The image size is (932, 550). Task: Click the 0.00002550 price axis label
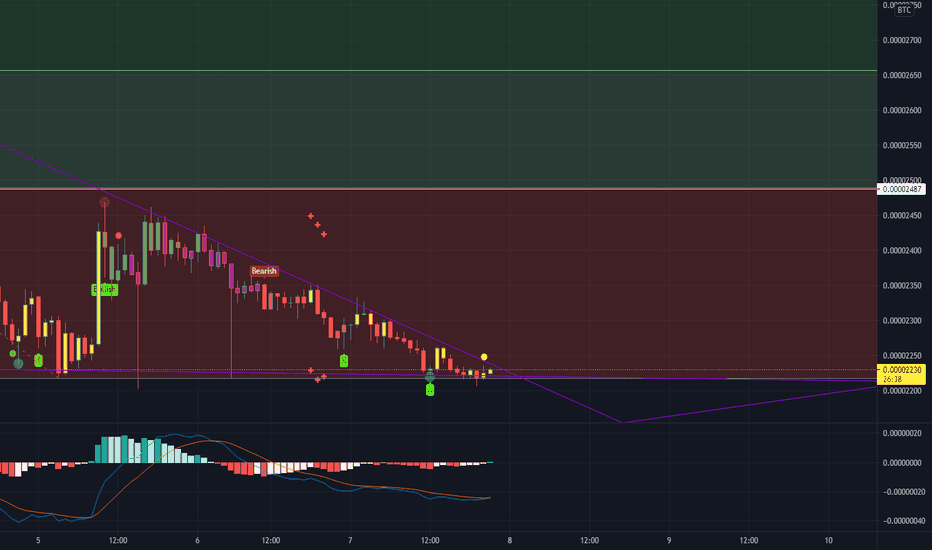902,146
